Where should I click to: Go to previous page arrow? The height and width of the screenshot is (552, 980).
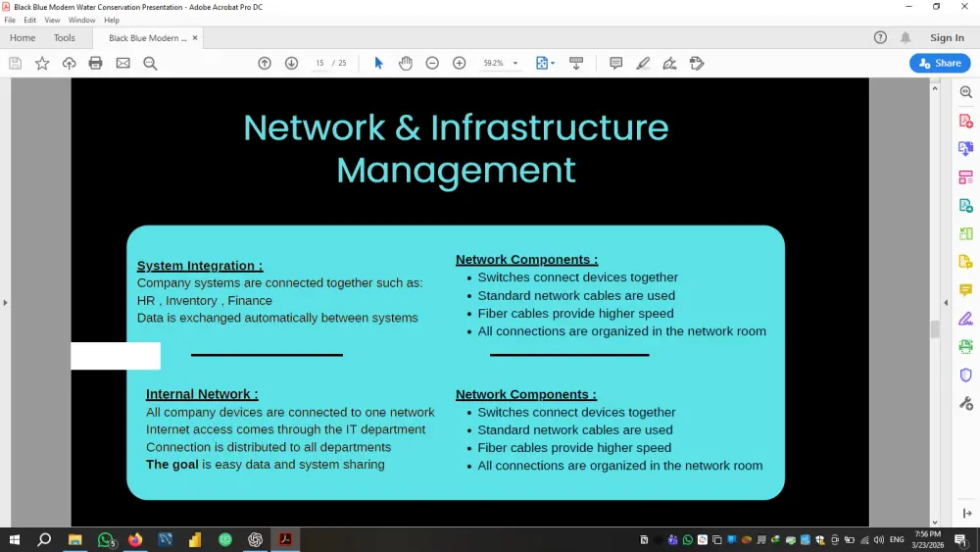265,63
